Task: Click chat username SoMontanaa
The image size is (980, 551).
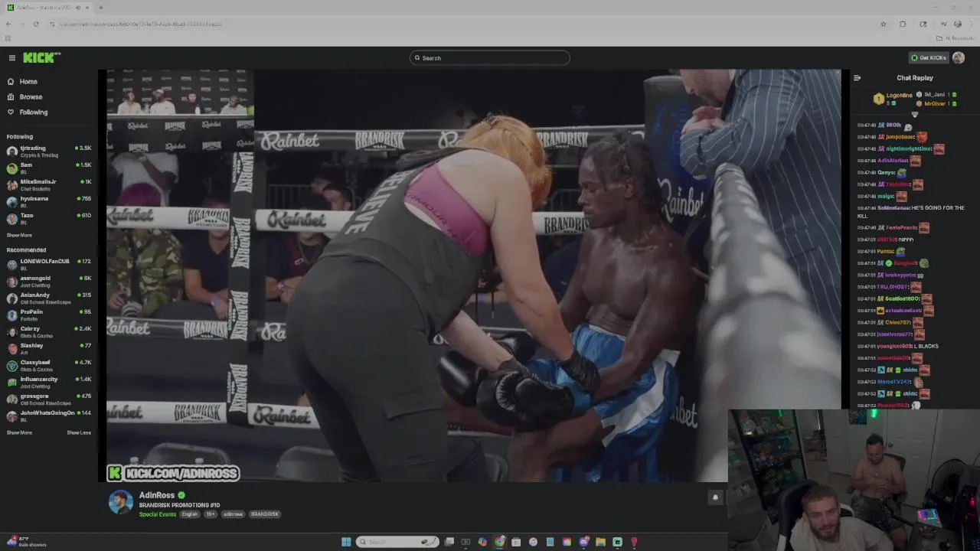Action: 893,207
